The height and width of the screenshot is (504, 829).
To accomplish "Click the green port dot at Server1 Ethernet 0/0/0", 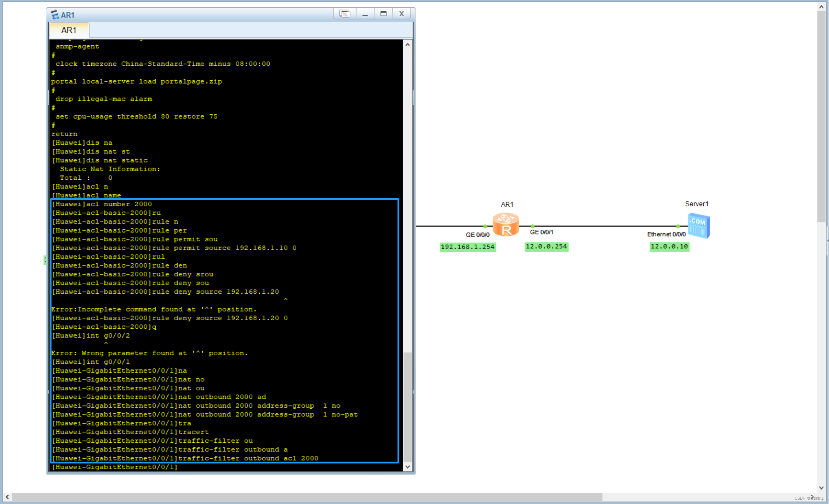I will coord(678,226).
